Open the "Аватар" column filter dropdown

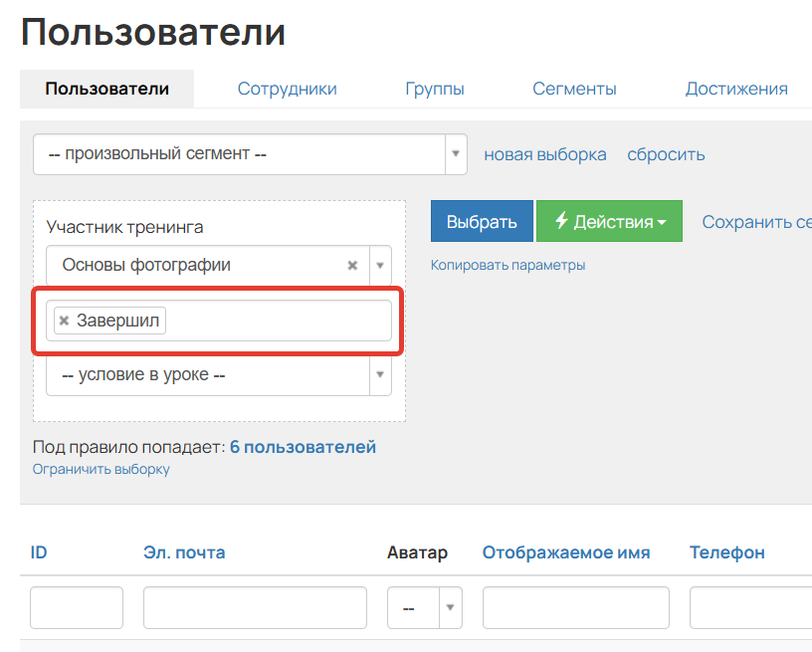point(450,607)
